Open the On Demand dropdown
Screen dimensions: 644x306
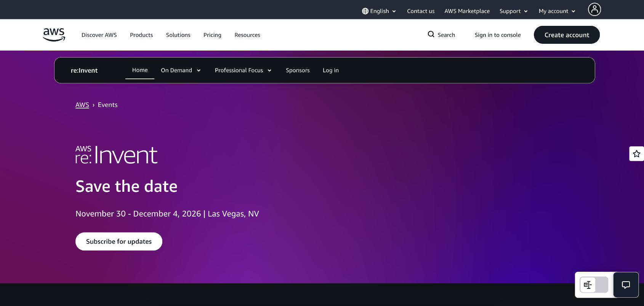tap(180, 70)
